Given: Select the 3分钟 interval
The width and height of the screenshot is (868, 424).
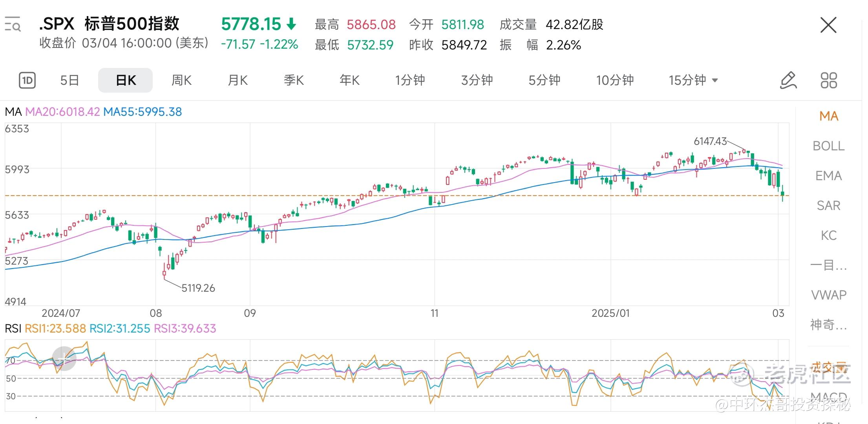Looking at the screenshot, I should point(477,80).
